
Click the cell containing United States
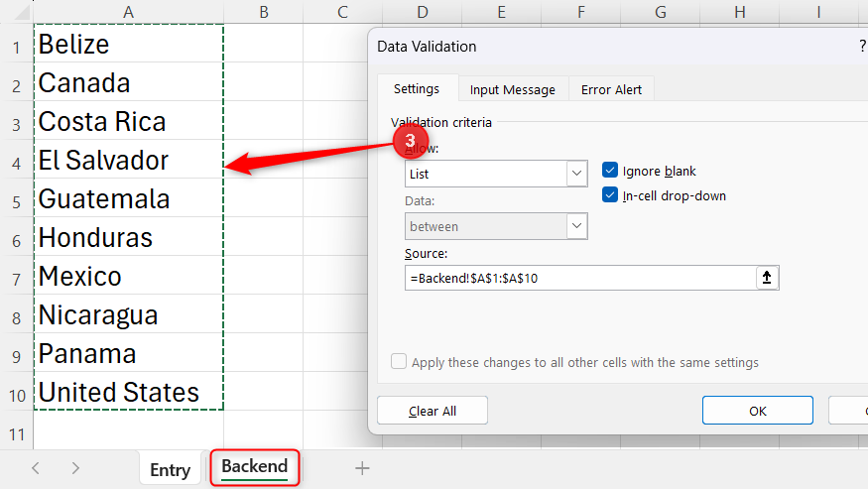coord(128,392)
